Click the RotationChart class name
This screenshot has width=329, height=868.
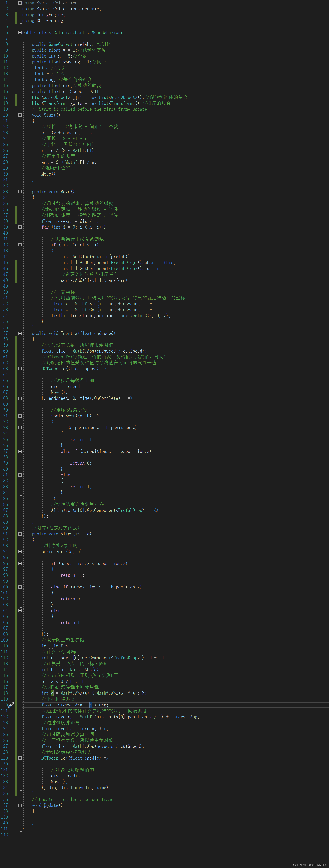pyautogui.click(x=69, y=33)
